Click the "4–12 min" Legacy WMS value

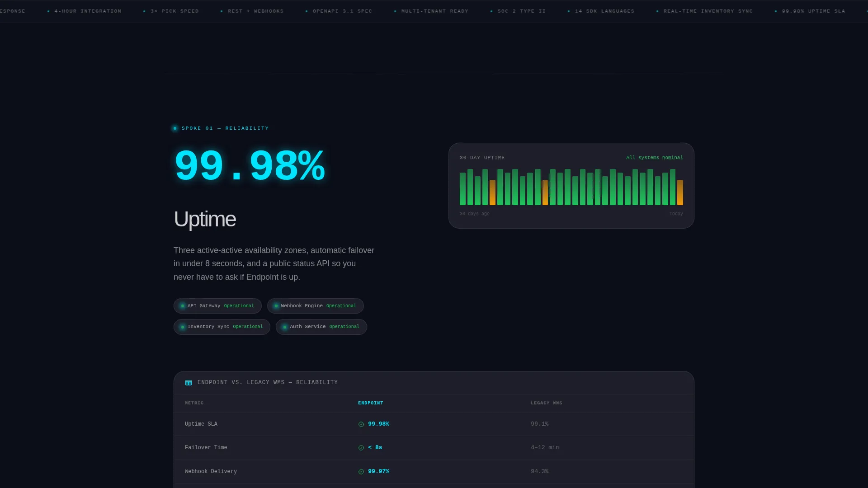[x=545, y=448]
